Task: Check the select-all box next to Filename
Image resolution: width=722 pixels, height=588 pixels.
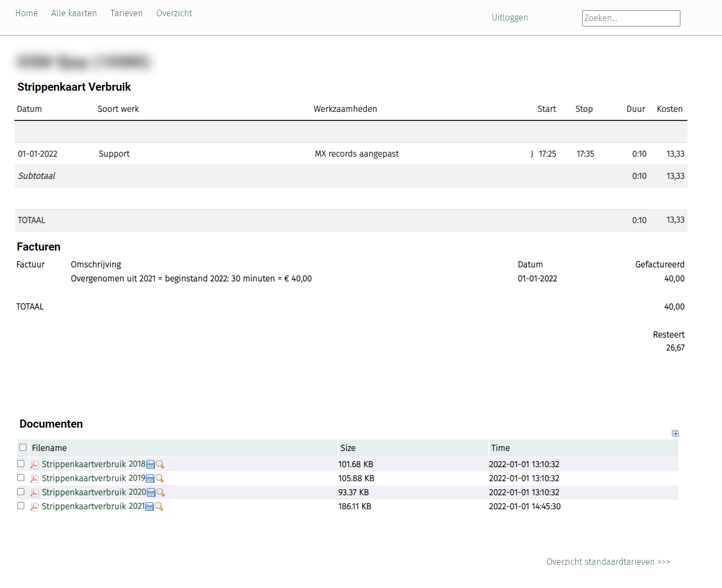Action: [x=23, y=448]
